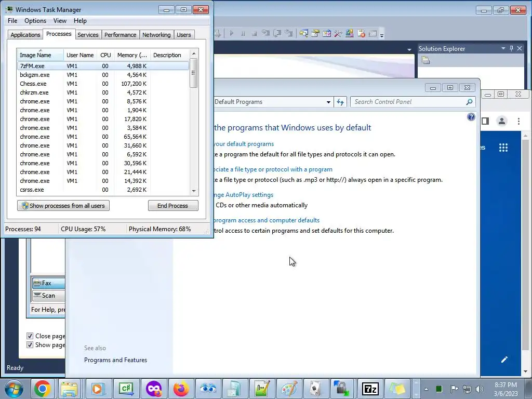
Task: Click the Stop Debugging square icon
Action: (254, 33)
